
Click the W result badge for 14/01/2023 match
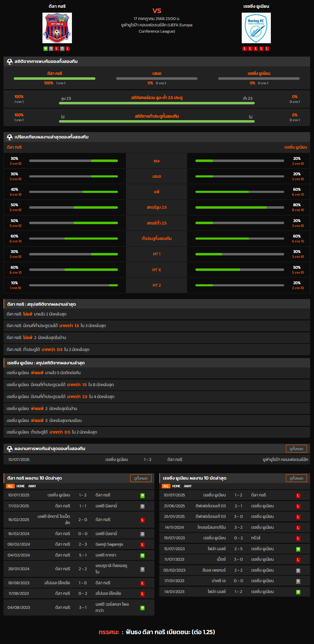[x=298, y=592]
